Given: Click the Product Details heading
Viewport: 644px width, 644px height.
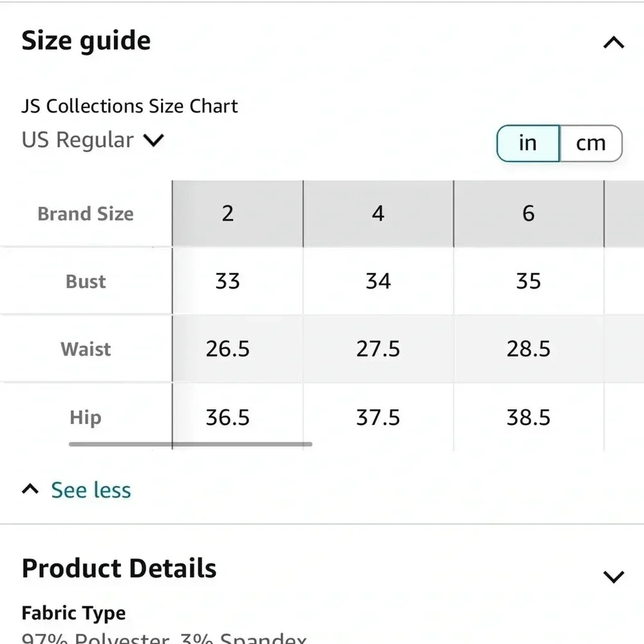Looking at the screenshot, I should click(x=118, y=568).
